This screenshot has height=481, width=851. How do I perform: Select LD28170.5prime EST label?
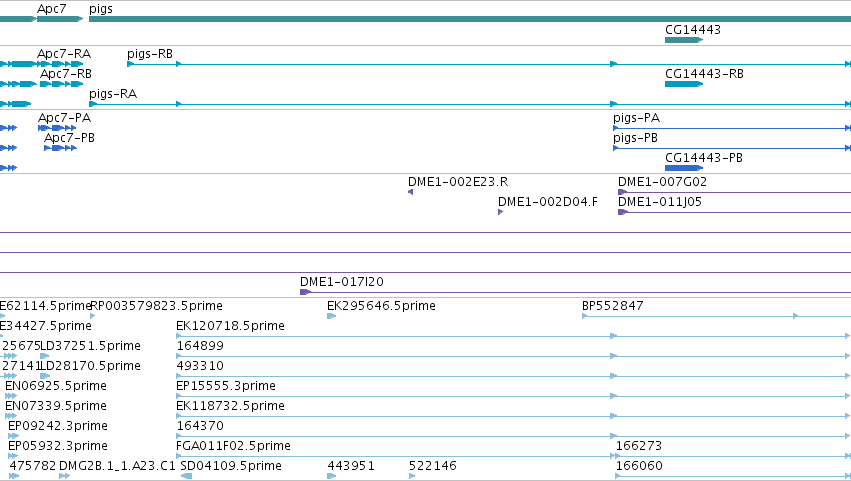(x=91, y=366)
